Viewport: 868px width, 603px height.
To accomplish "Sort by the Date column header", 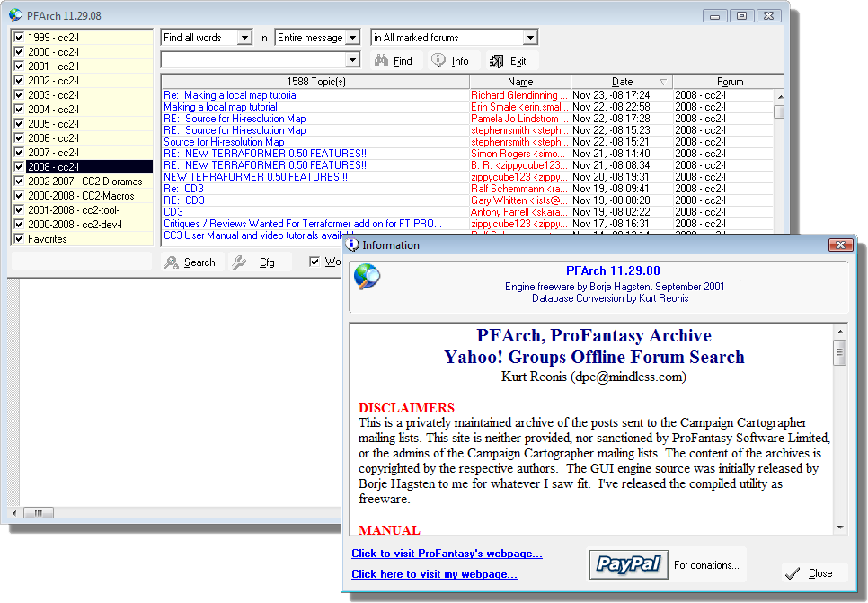I will 622,82.
